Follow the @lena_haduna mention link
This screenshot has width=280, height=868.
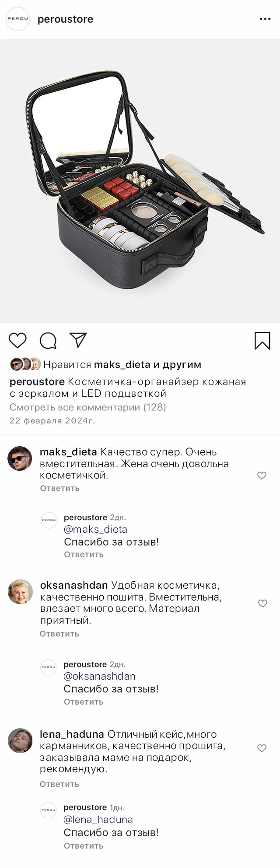click(98, 819)
